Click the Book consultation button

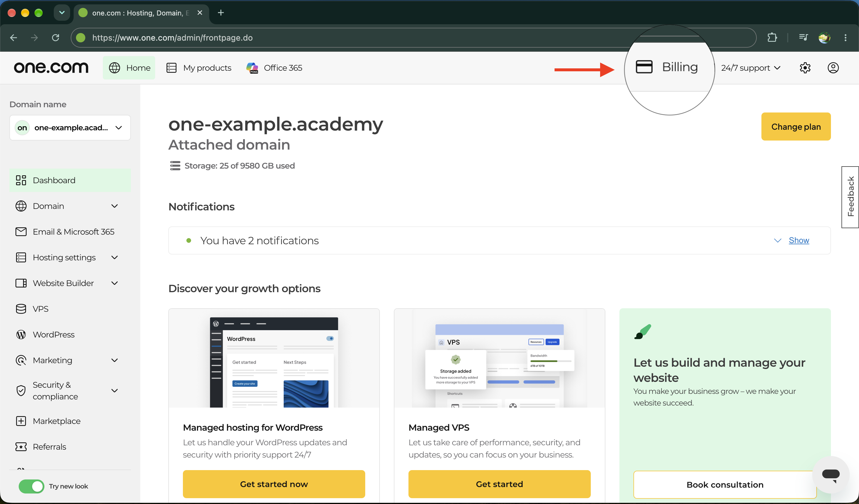(x=725, y=485)
